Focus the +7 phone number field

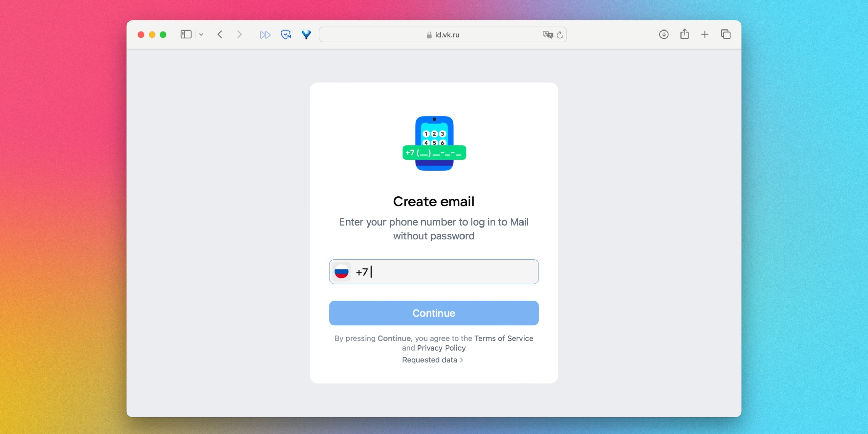[434, 272]
